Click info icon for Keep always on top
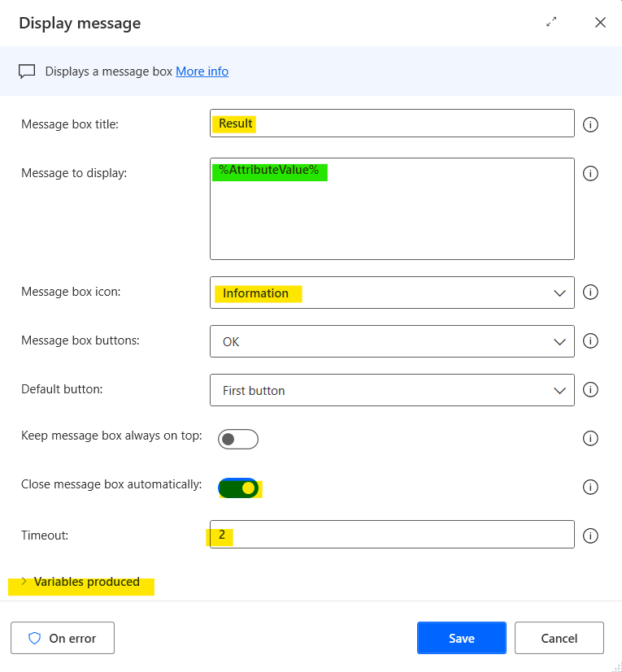This screenshot has height=672, width=622. 591,439
